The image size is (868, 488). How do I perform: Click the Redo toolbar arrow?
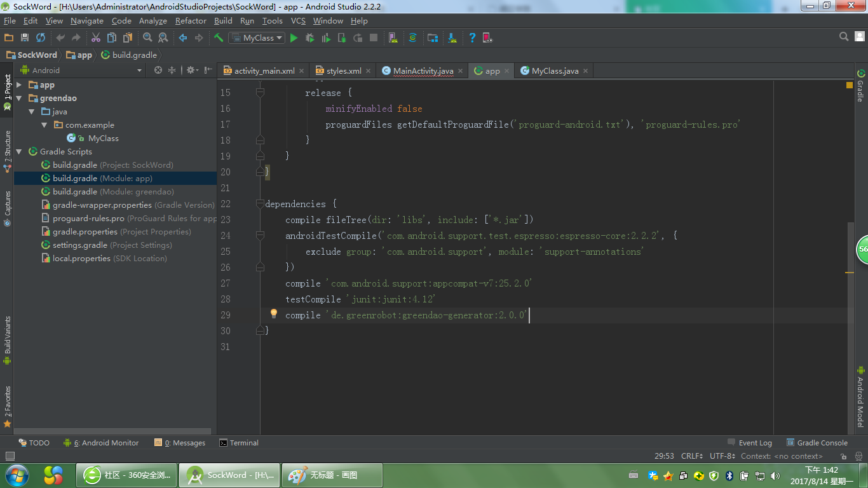click(x=76, y=38)
